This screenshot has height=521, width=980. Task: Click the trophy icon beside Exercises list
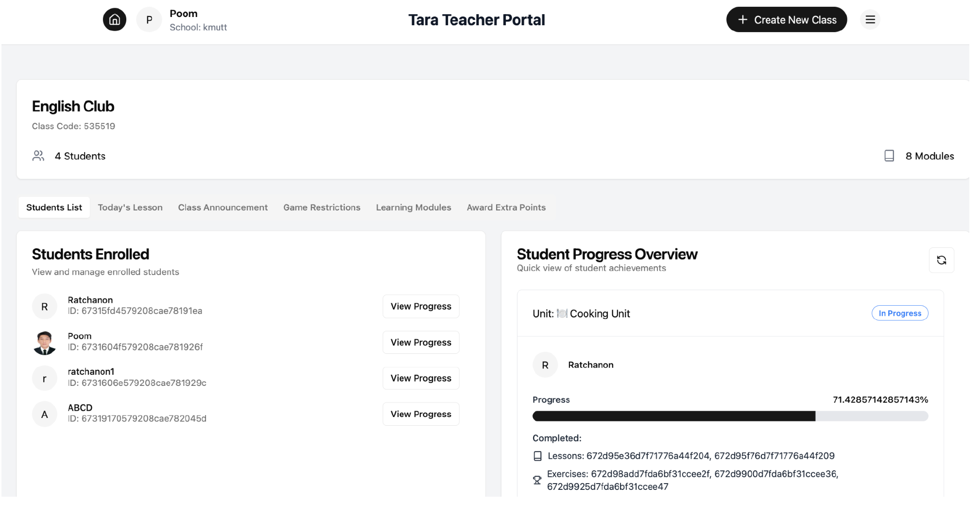pyautogui.click(x=537, y=480)
